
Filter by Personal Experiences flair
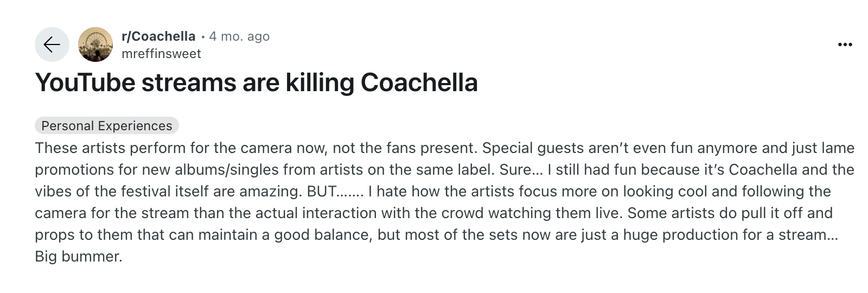(x=107, y=126)
